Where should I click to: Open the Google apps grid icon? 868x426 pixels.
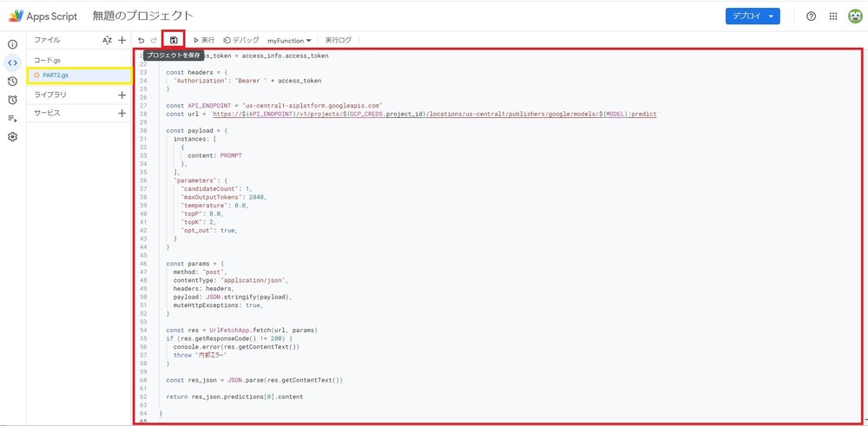833,16
